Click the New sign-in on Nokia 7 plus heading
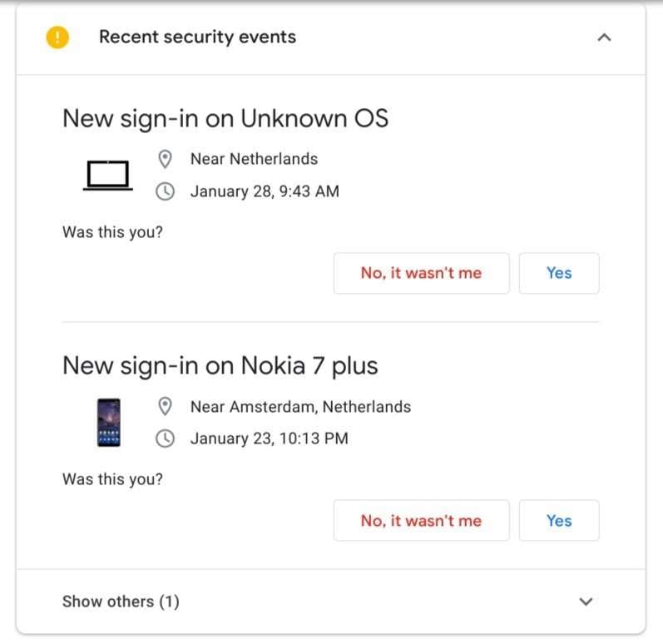This screenshot has height=644, width=663. 220,365
